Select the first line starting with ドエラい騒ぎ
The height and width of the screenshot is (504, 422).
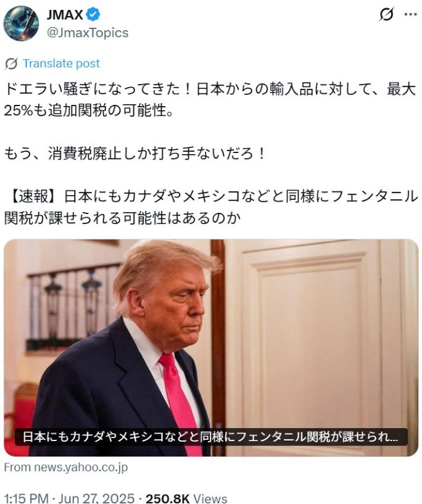210,89
